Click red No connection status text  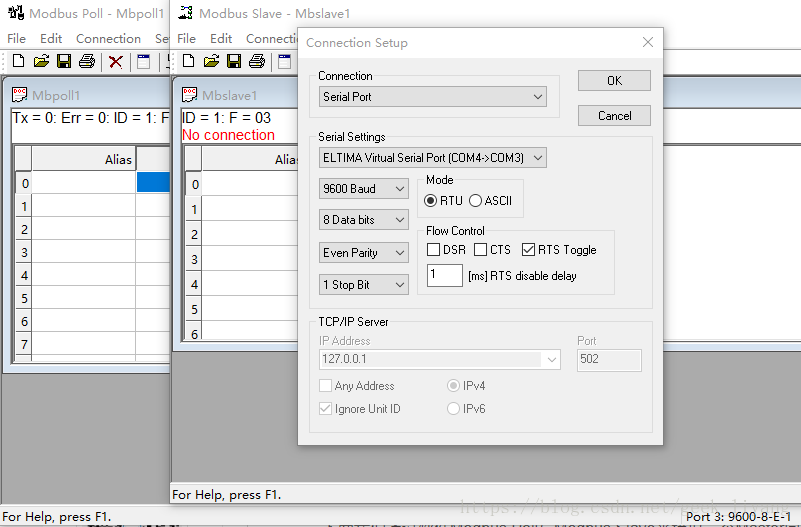click(228, 135)
